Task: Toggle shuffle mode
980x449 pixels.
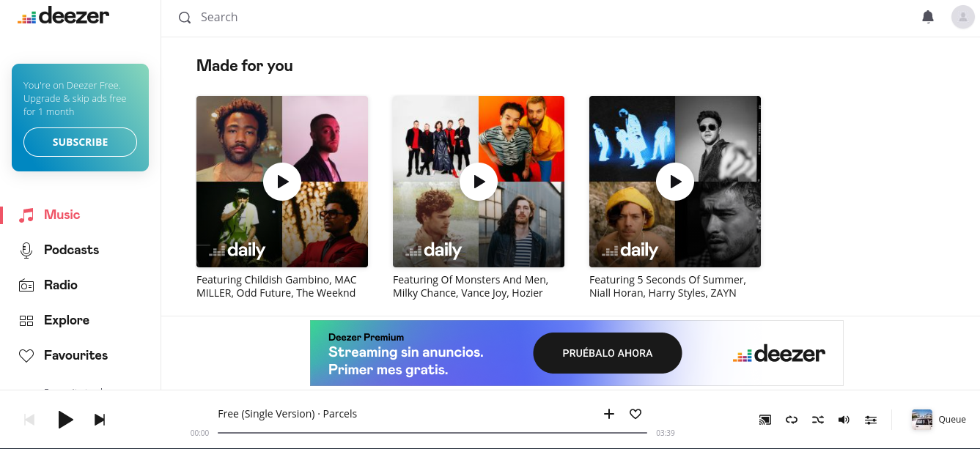Action: click(x=817, y=420)
